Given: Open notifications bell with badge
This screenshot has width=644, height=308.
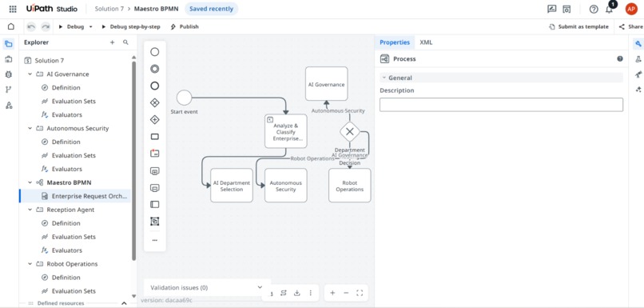Looking at the screenshot, I should (609, 9).
